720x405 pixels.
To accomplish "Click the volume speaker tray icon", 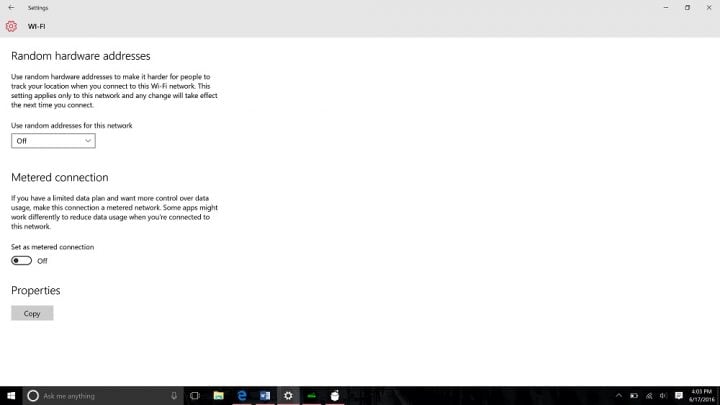I will (663, 396).
